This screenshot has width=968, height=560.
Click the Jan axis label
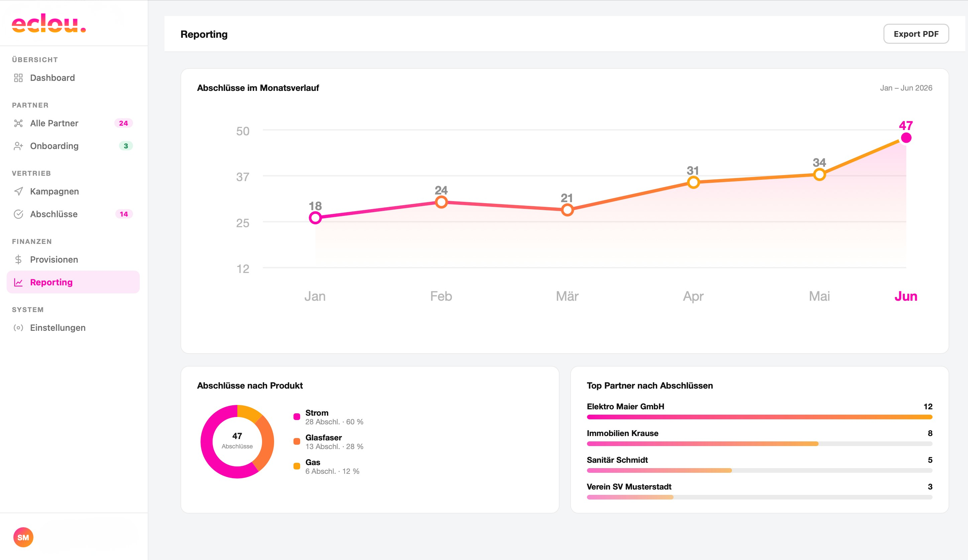[x=315, y=296]
